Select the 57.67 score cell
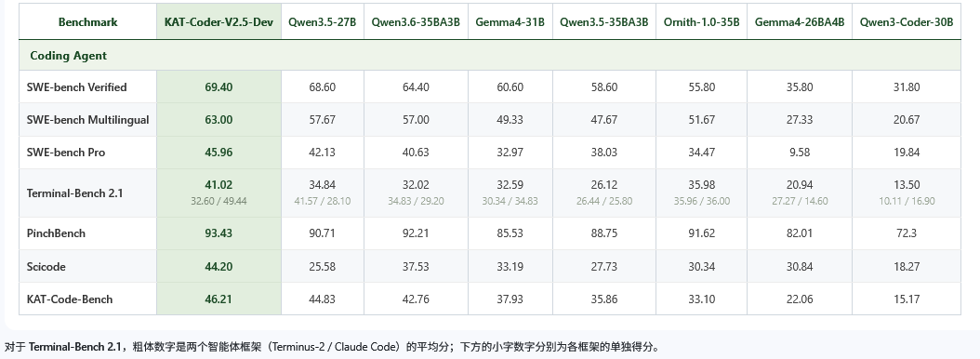The image size is (980, 359). [323, 119]
